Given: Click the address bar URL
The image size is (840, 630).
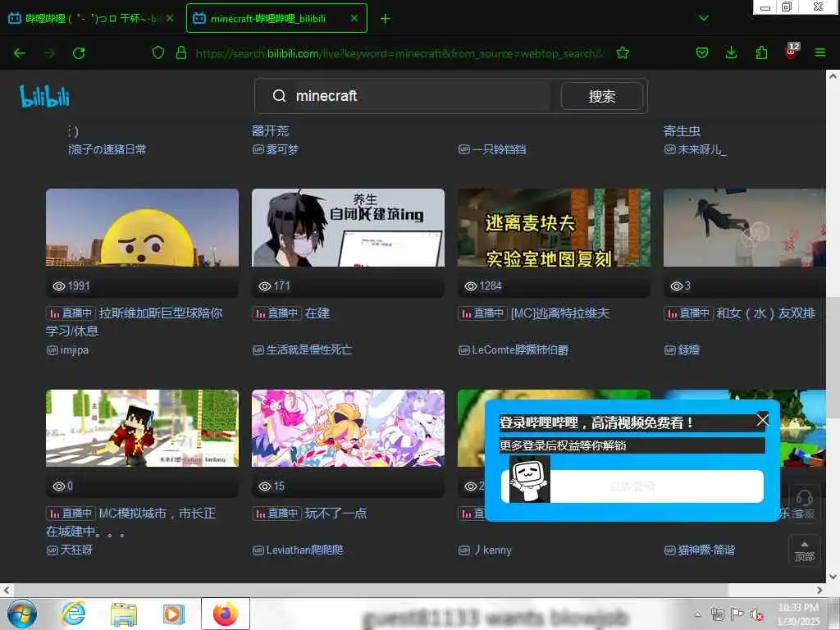Looking at the screenshot, I should [x=399, y=53].
